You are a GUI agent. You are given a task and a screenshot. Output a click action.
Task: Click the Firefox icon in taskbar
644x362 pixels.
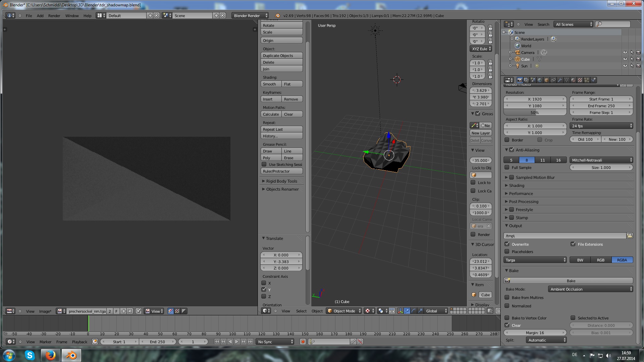(51, 355)
